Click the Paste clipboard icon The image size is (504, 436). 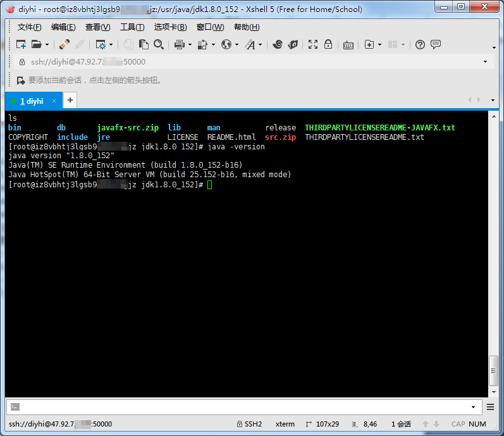[x=144, y=44]
